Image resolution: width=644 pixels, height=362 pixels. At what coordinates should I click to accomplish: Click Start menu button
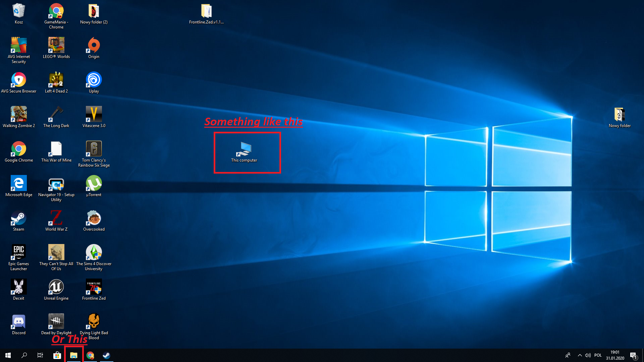pyautogui.click(x=7, y=355)
